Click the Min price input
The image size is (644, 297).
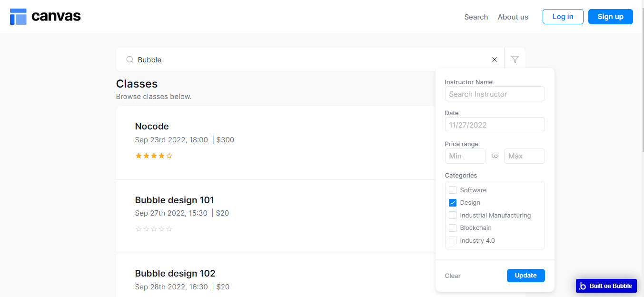pyautogui.click(x=465, y=156)
